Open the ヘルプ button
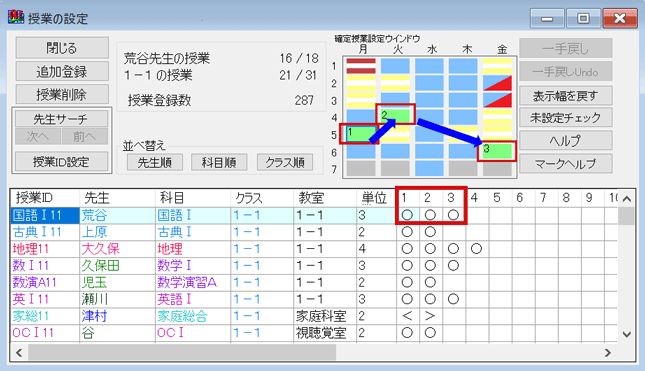This screenshot has height=371, width=645. tap(566, 141)
